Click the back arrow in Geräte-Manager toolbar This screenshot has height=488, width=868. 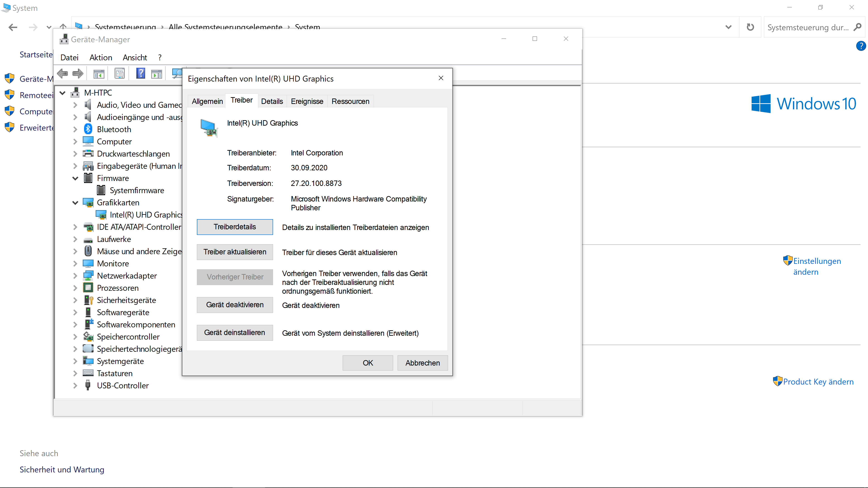coord(63,73)
